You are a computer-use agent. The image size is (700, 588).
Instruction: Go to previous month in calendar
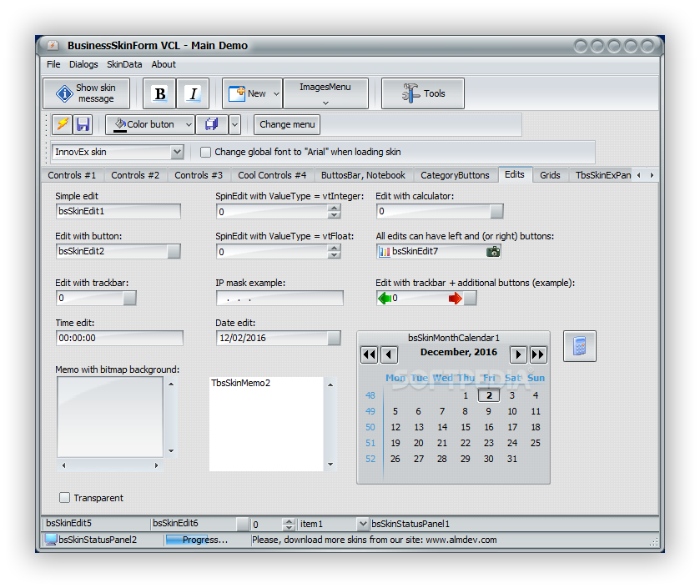point(390,354)
